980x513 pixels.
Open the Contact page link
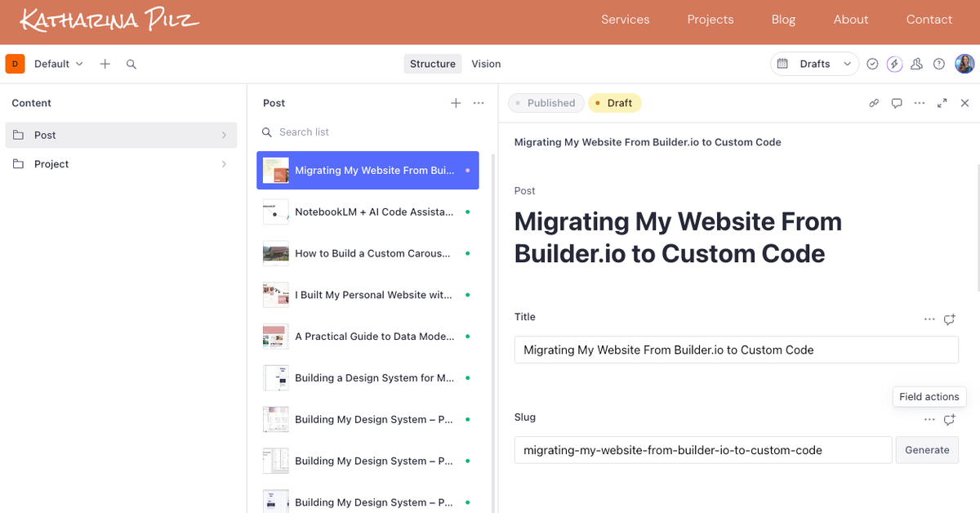click(929, 20)
